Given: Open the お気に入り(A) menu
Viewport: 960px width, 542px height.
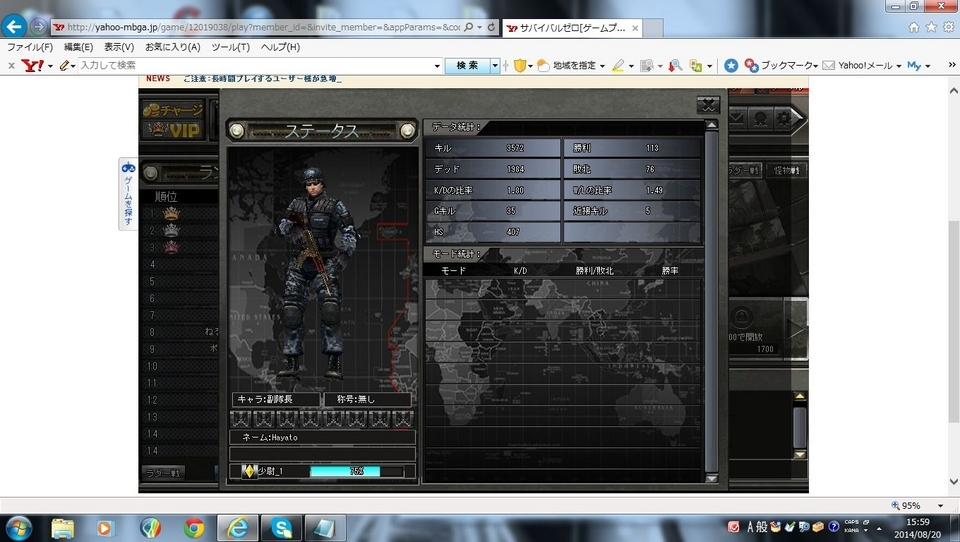Looking at the screenshot, I should [x=173, y=47].
